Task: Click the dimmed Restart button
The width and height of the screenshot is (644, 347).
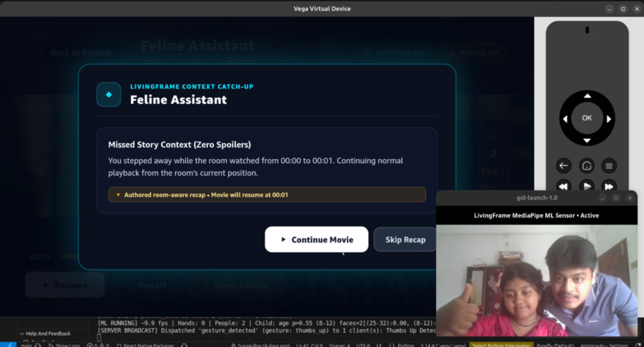Action: (146, 285)
